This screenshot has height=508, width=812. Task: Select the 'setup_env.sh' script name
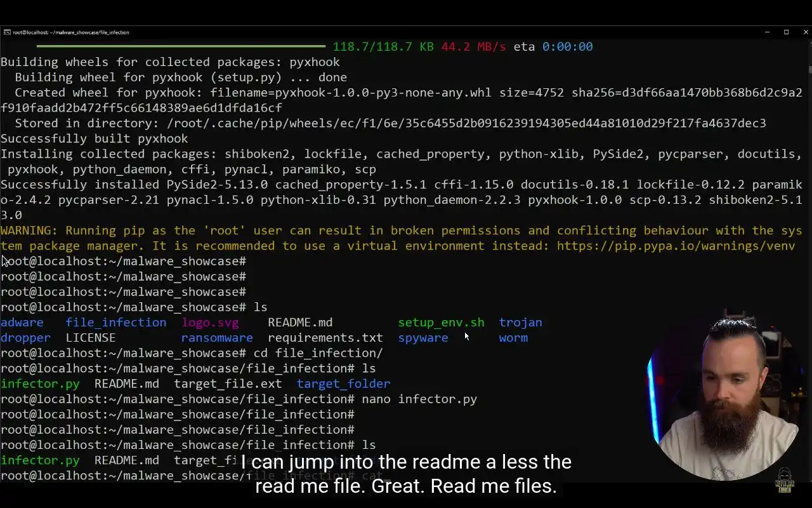(x=441, y=323)
